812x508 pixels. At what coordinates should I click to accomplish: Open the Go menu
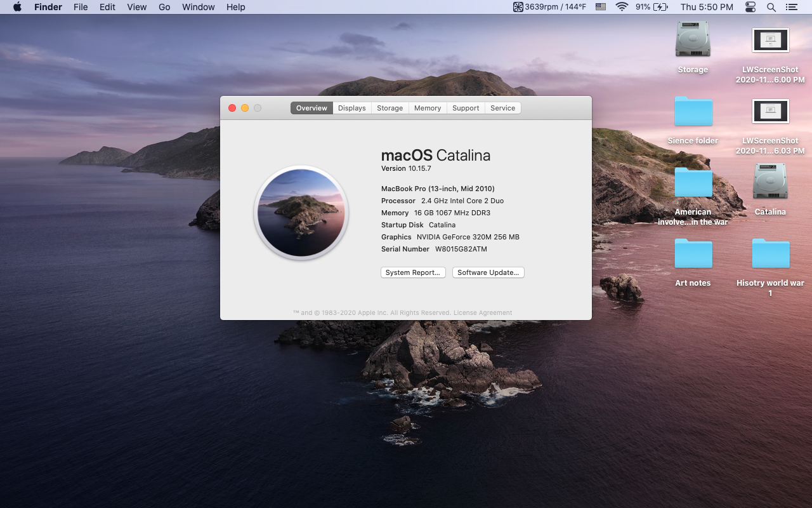pyautogui.click(x=164, y=7)
